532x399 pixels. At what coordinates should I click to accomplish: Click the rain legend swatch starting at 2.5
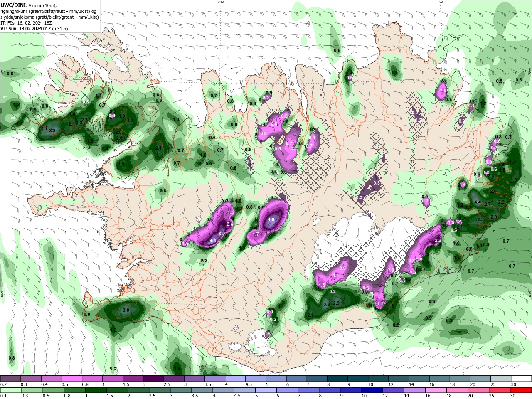[159, 390]
